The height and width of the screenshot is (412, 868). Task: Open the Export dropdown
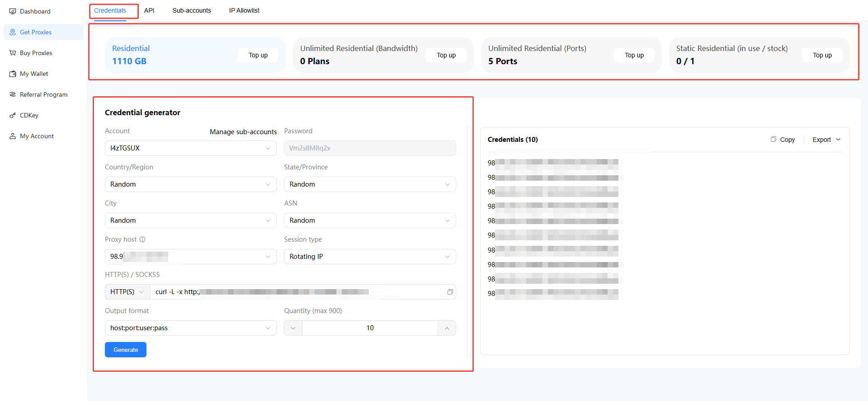pyautogui.click(x=826, y=140)
